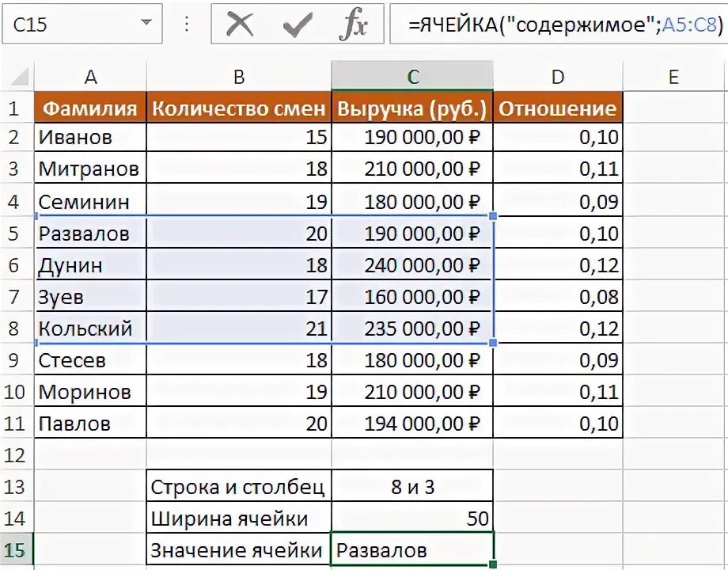Click the Фамилия header cell

click(x=91, y=107)
